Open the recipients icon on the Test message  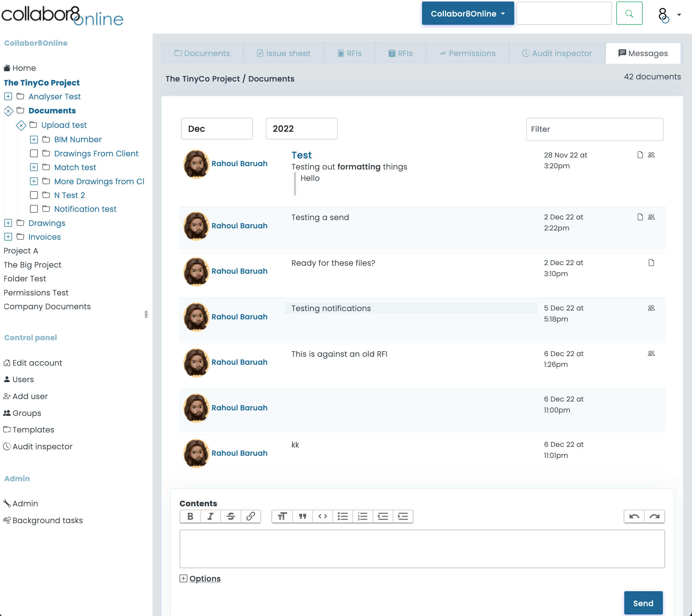click(651, 155)
